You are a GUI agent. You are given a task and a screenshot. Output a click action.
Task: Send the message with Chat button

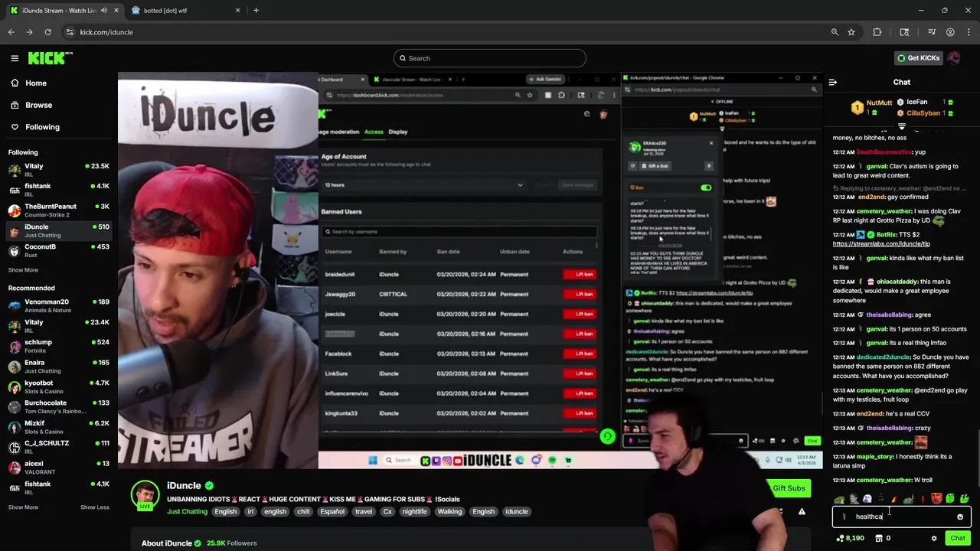click(958, 538)
